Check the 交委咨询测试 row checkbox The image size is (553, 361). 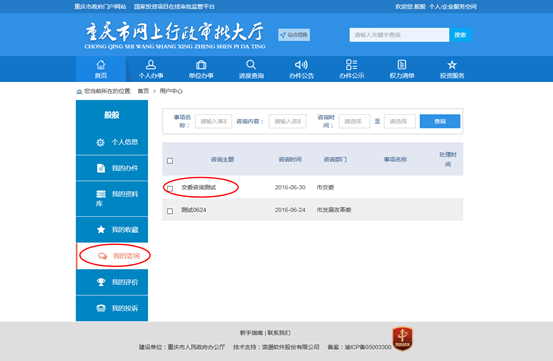pyautogui.click(x=170, y=188)
